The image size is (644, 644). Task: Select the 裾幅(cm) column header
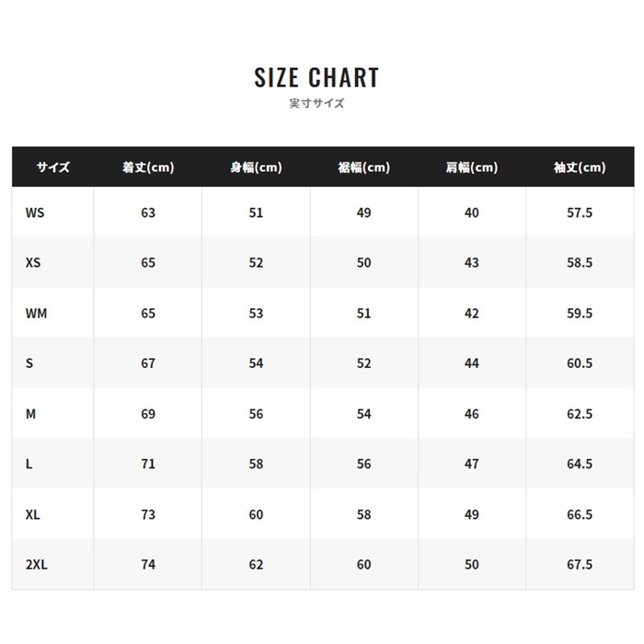364,167
